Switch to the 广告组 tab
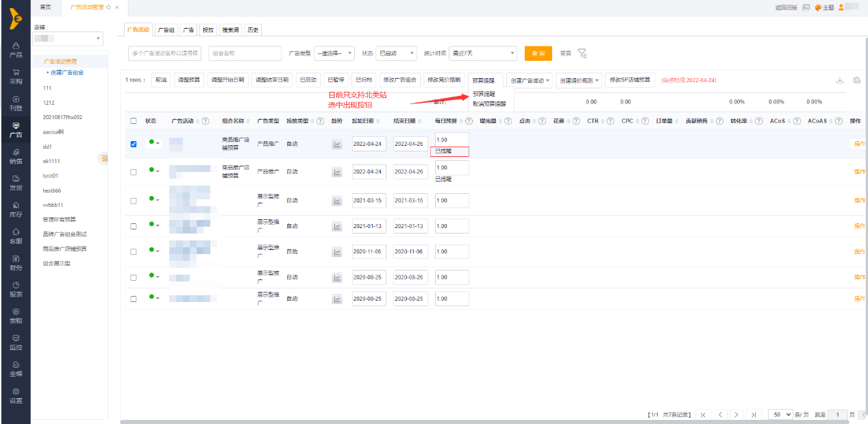The height and width of the screenshot is (424, 868). pyautogui.click(x=165, y=29)
